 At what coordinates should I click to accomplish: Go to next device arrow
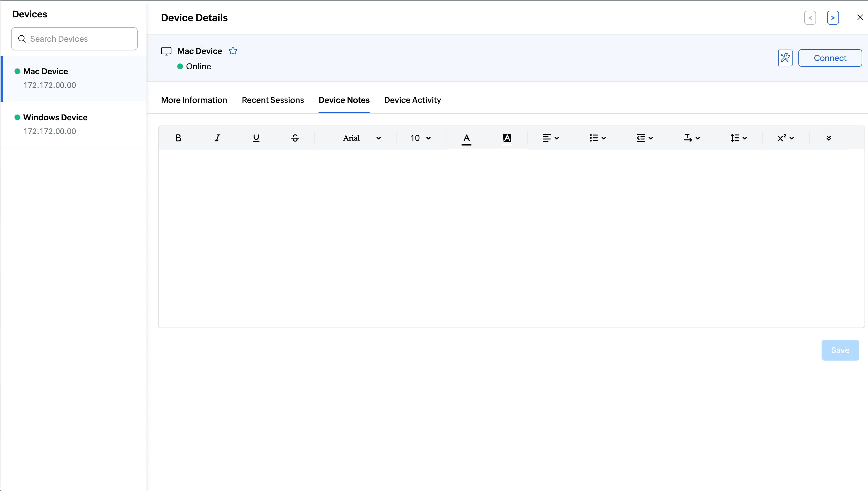833,18
